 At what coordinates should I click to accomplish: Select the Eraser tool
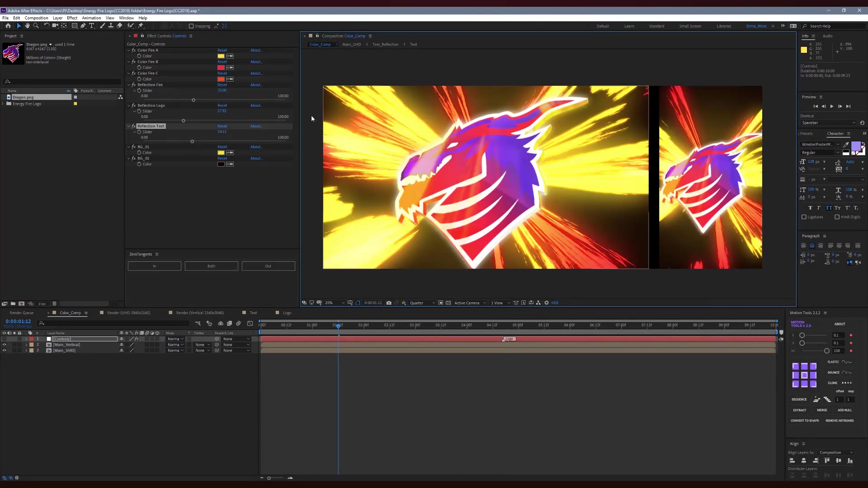click(x=119, y=26)
